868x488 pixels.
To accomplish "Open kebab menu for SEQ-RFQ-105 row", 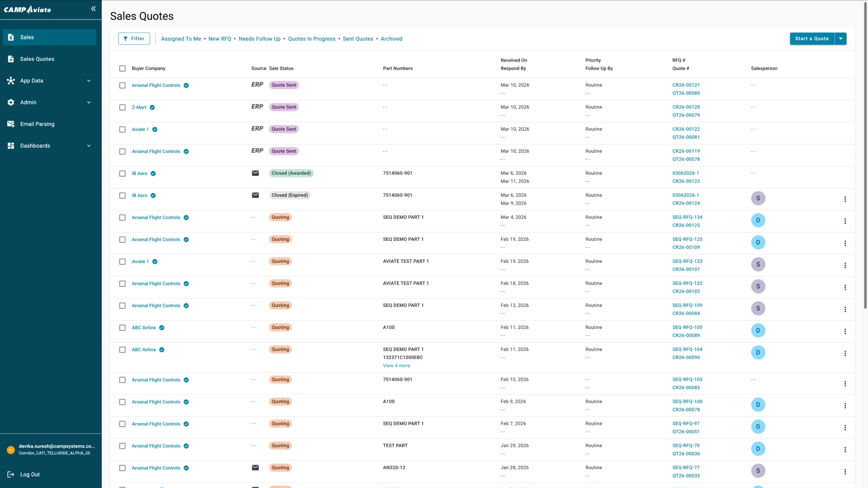I will (x=845, y=331).
